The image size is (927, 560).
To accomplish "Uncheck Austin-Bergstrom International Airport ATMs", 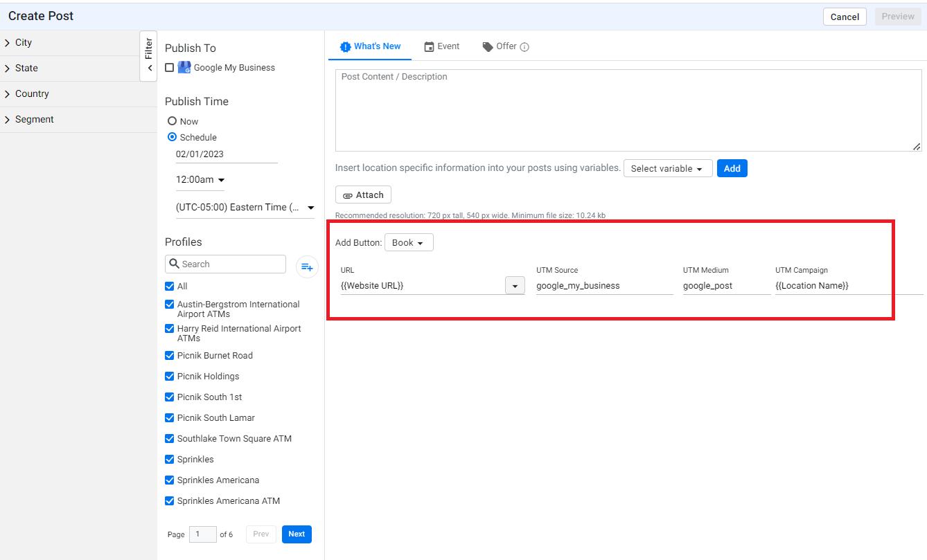I will click(x=170, y=305).
